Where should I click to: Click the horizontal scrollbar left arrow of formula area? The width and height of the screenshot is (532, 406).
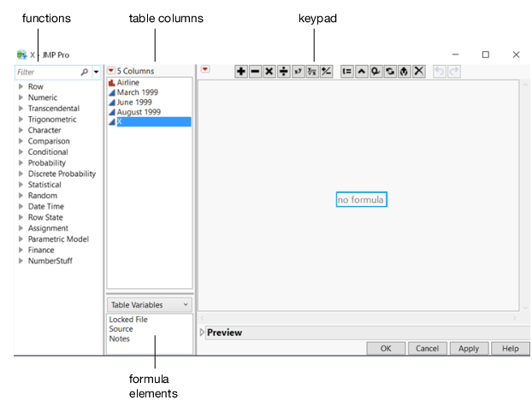click(x=202, y=318)
